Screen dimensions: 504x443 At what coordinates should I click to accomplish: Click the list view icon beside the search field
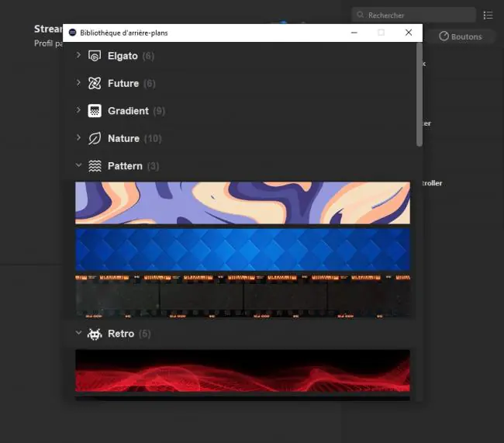tap(488, 15)
